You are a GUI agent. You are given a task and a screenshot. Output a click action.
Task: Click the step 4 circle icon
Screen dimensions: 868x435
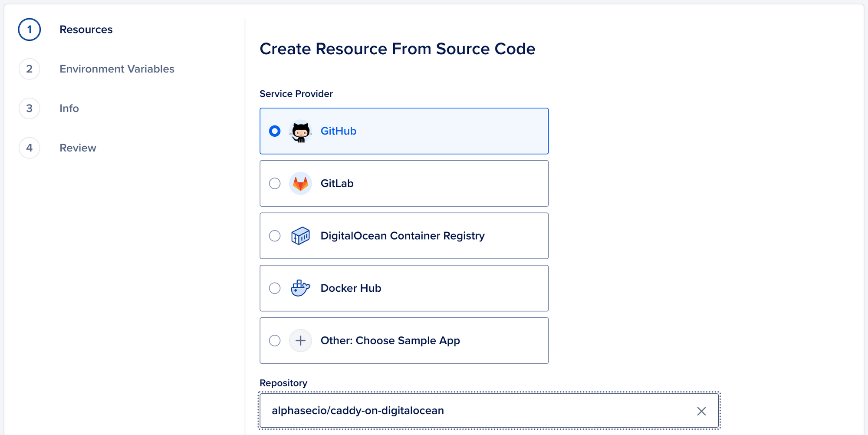click(29, 148)
